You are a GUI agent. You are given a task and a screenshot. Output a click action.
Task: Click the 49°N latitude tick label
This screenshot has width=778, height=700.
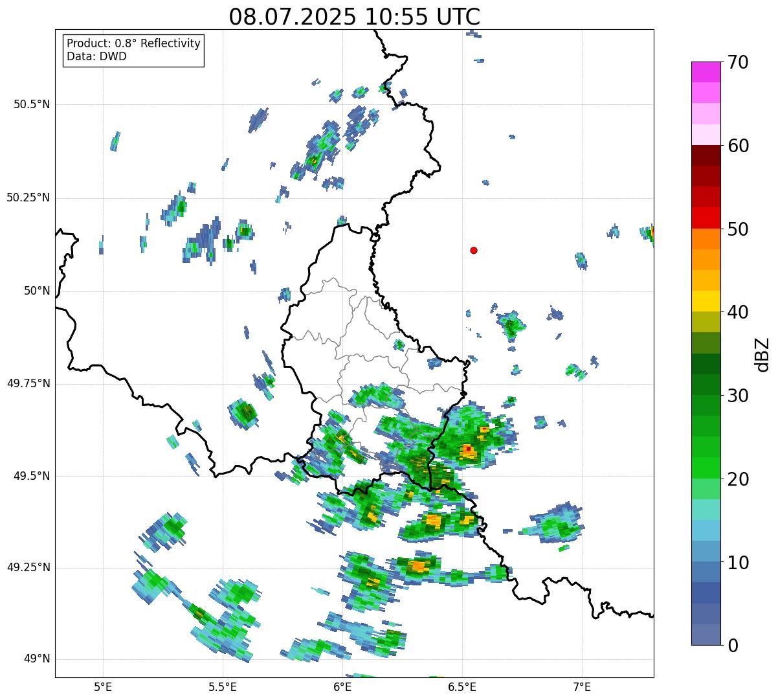[37, 659]
